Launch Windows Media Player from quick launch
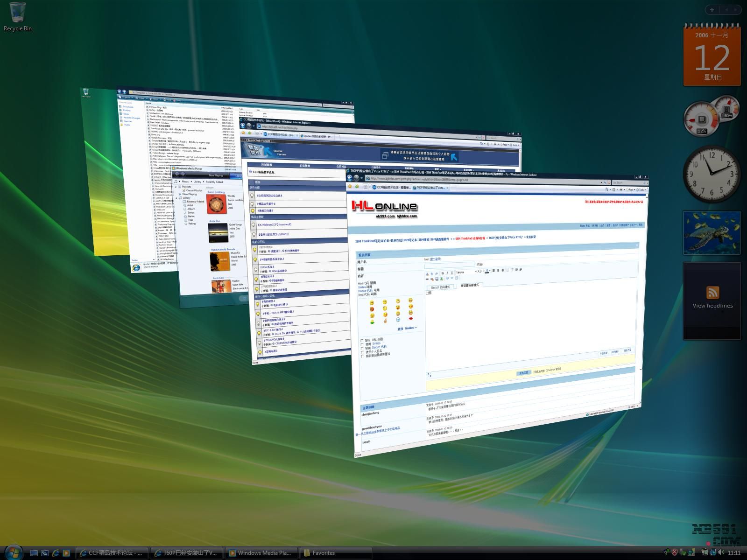747x560 pixels. pos(66,553)
